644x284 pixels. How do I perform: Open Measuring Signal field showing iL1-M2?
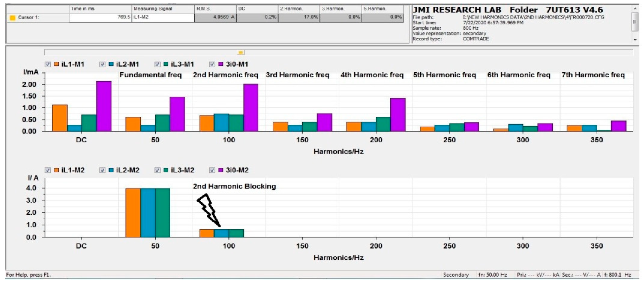163,18
